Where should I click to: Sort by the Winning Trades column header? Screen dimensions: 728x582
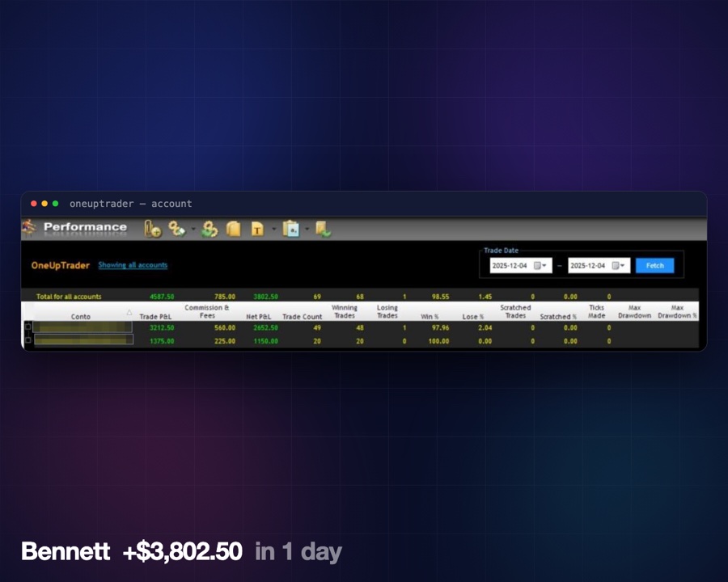pos(345,311)
